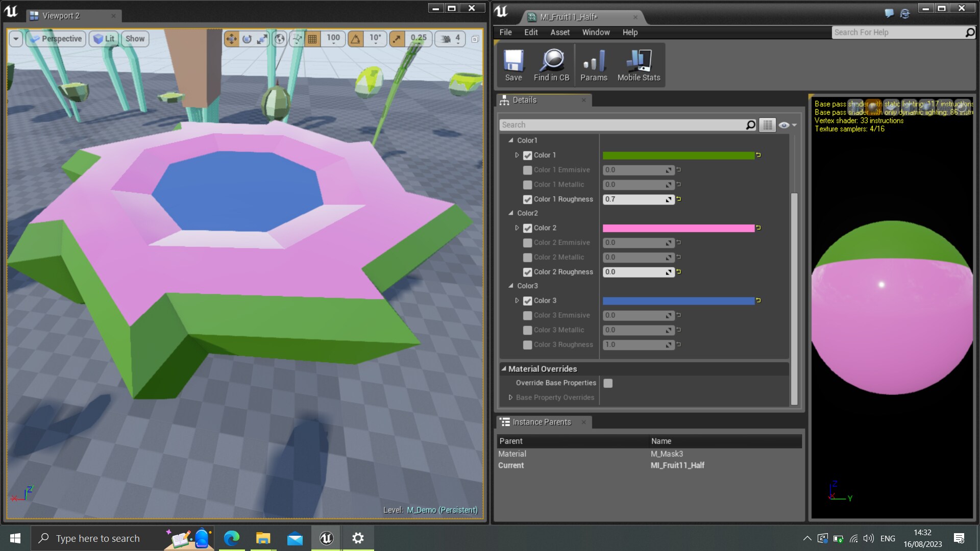Click the Details panel search field
Viewport: 980px width, 551px height.
pyautogui.click(x=612, y=124)
